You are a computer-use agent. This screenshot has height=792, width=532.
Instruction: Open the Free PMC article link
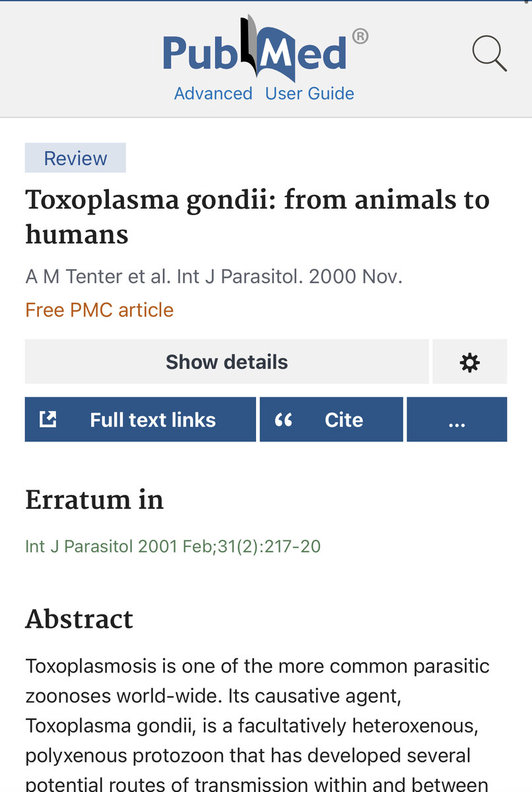point(99,310)
